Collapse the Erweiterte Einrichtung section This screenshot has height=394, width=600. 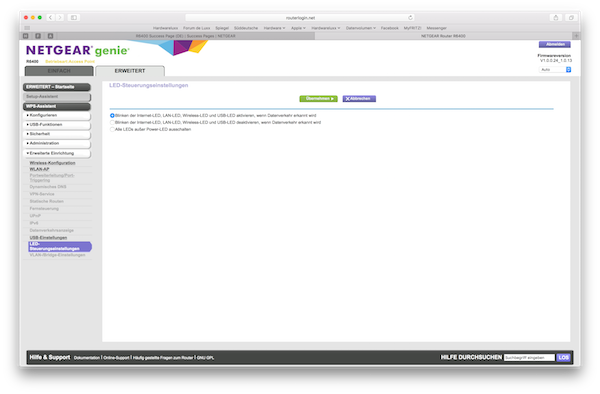(x=57, y=153)
